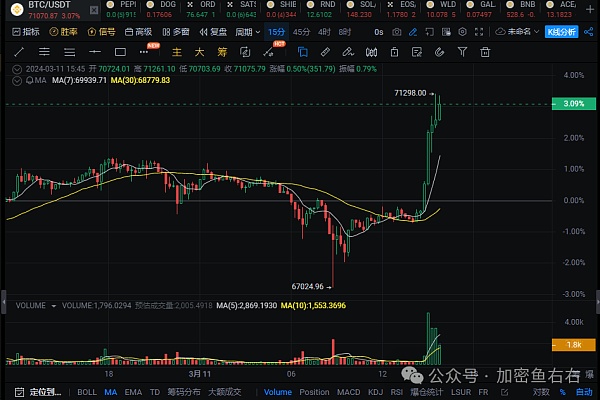Collapse the candle info line circle toggle
The width and height of the screenshot is (600, 400).
coord(17,69)
